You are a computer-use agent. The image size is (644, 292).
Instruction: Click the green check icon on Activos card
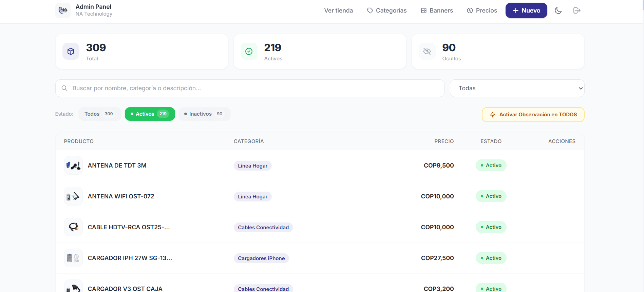[x=249, y=51]
